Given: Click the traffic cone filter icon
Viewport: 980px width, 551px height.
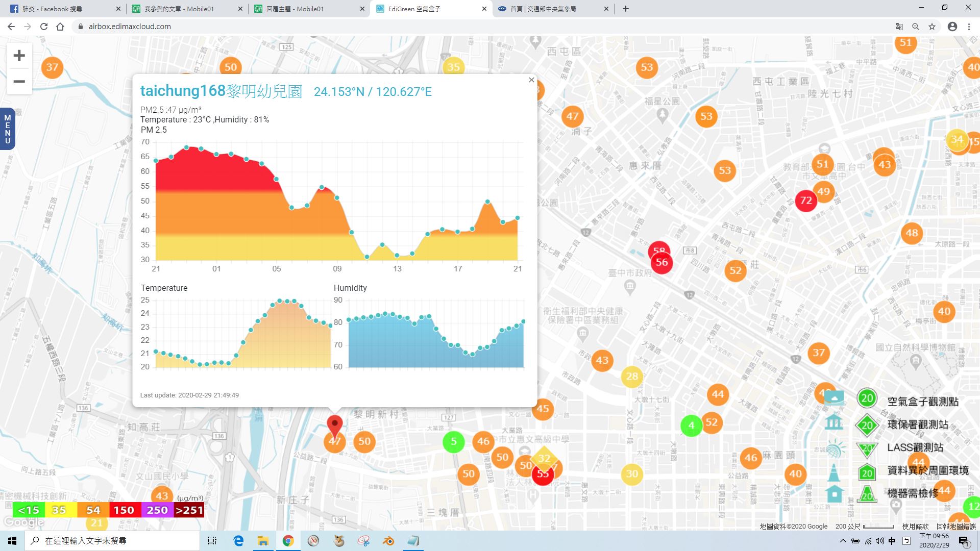Looking at the screenshot, I should coord(834,472).
